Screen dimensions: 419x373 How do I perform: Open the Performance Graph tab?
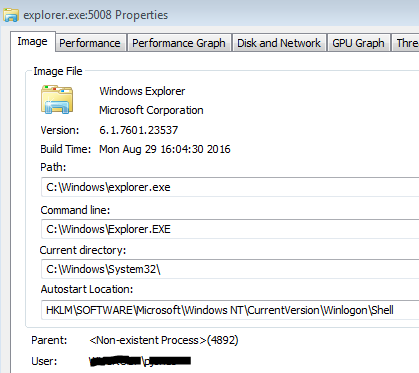[x=179, y=43]
